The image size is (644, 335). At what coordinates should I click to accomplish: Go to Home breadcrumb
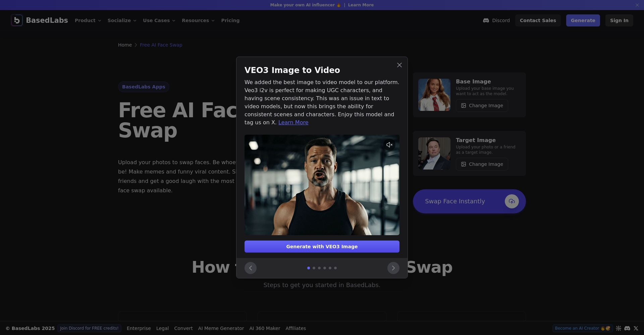coord(125,45)
